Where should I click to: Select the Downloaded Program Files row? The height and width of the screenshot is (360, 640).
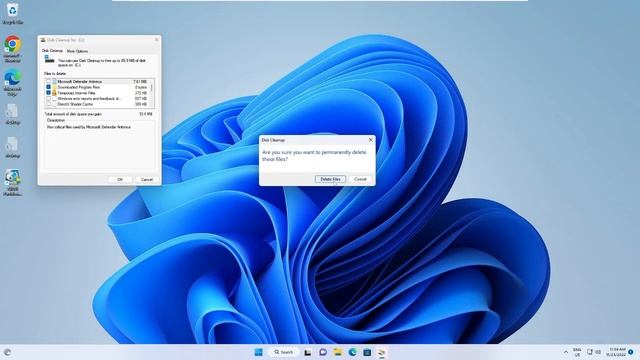click(97, 87)
